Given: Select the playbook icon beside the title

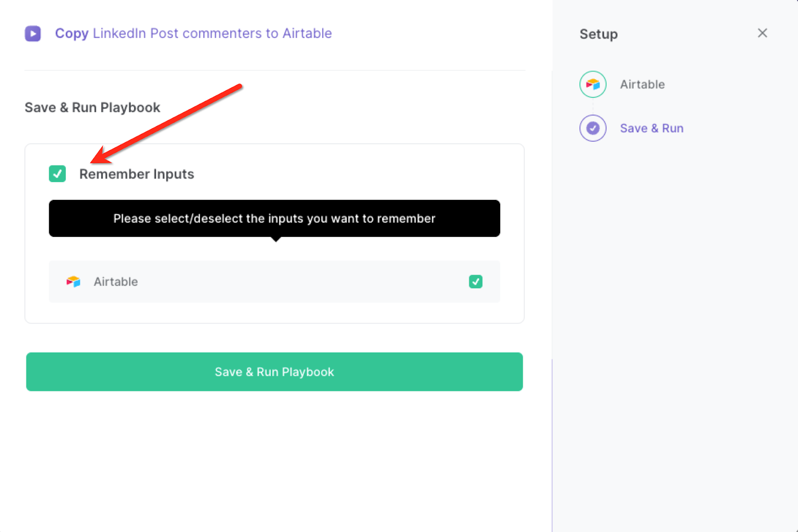Looking at the screenshot, I should pyautogui.click(x=32, y=33).
